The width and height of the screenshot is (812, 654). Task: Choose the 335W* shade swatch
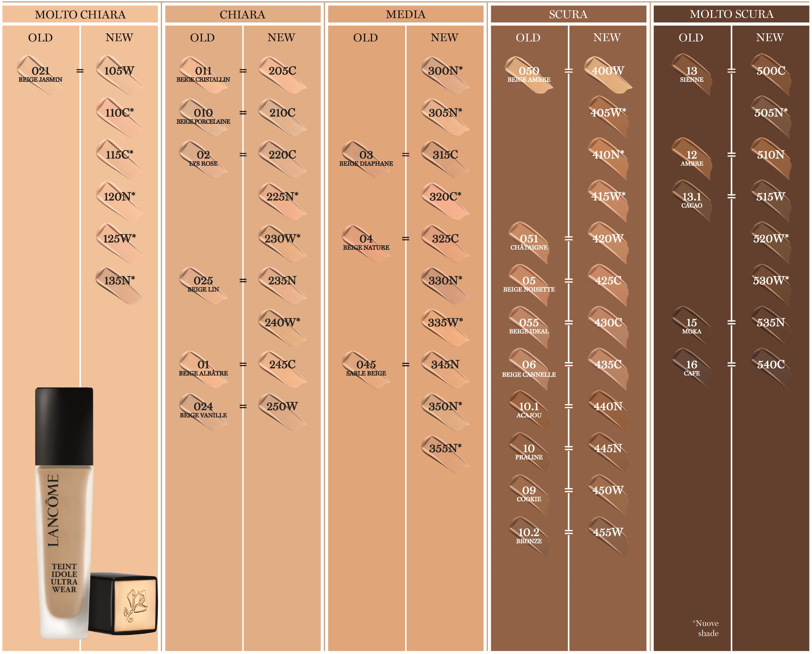click(x=445, y=327)
